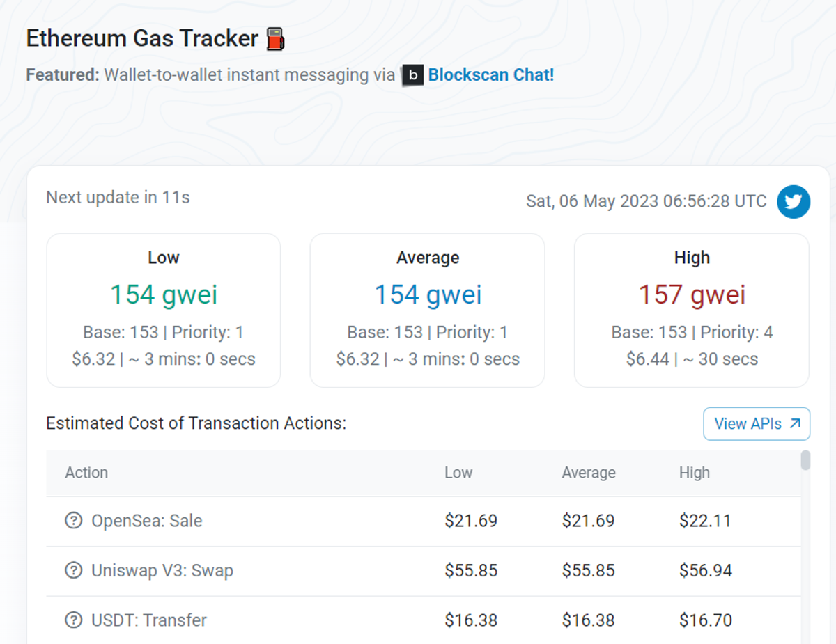This screenshot has height=644, width=836.
Task: Click Estimated Cost of Transaction Actions heading
Action: 196,423
